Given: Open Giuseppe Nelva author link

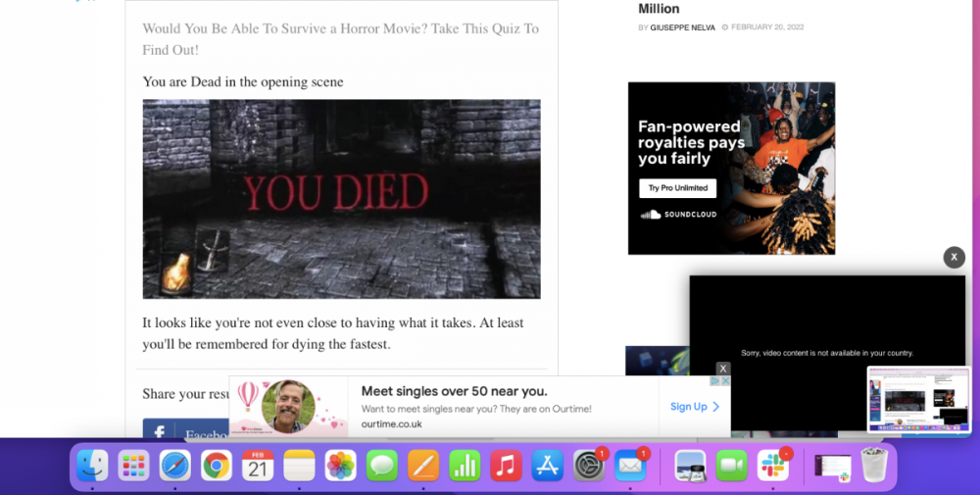Looking at the screenshot, I should [682, 27].
